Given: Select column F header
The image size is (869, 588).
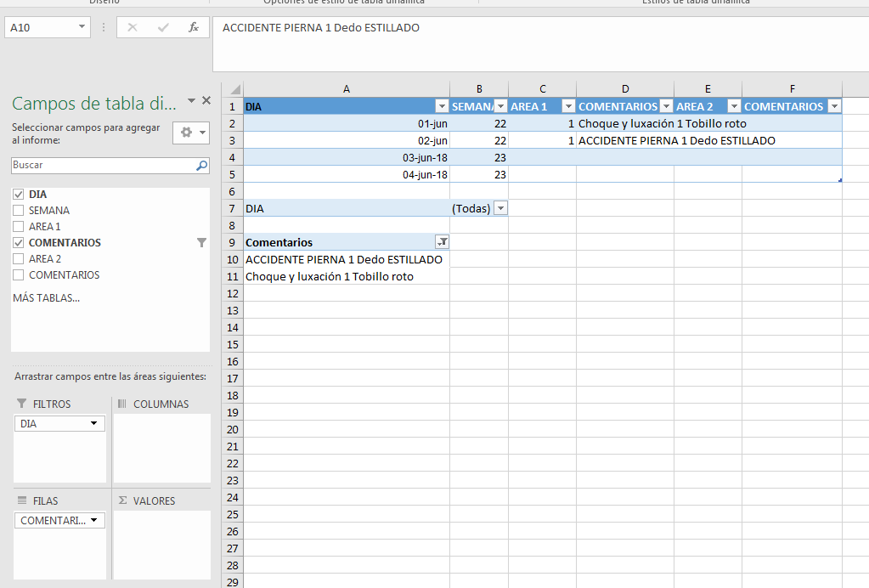Looking at the screenshot, I should pyautogui.click(x=792, y=89).
